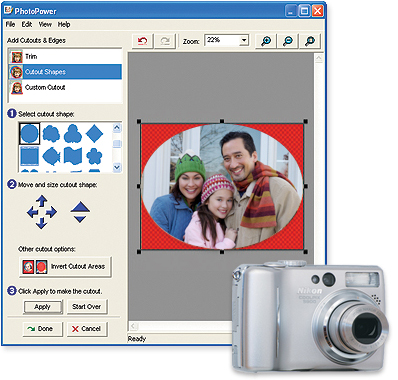Click the Apply button

(x=43, y=307)
